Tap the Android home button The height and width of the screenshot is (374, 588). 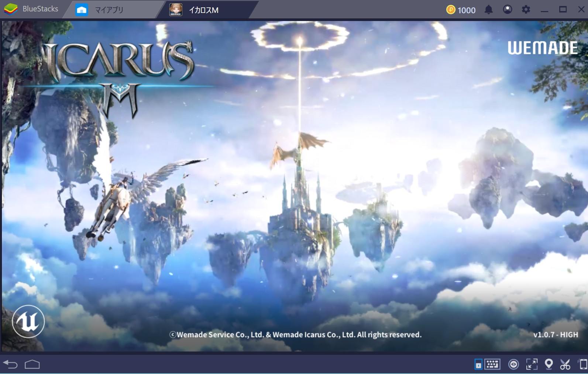pos(32,364)
